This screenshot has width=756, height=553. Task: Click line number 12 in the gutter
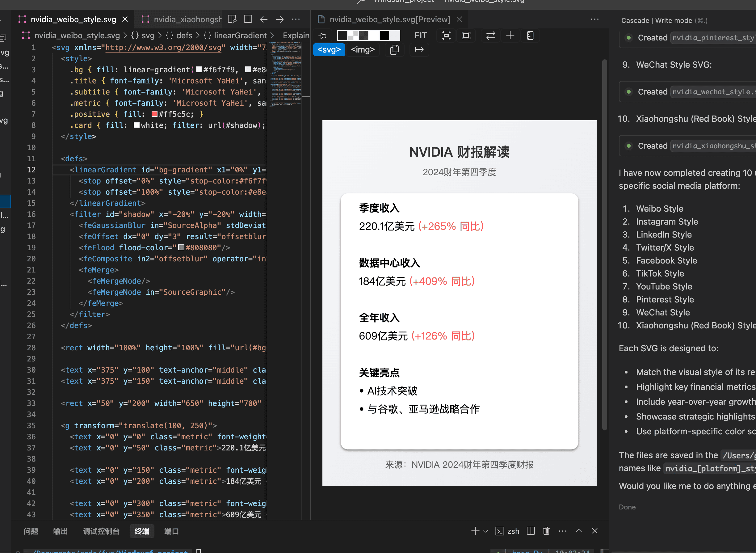31,170
